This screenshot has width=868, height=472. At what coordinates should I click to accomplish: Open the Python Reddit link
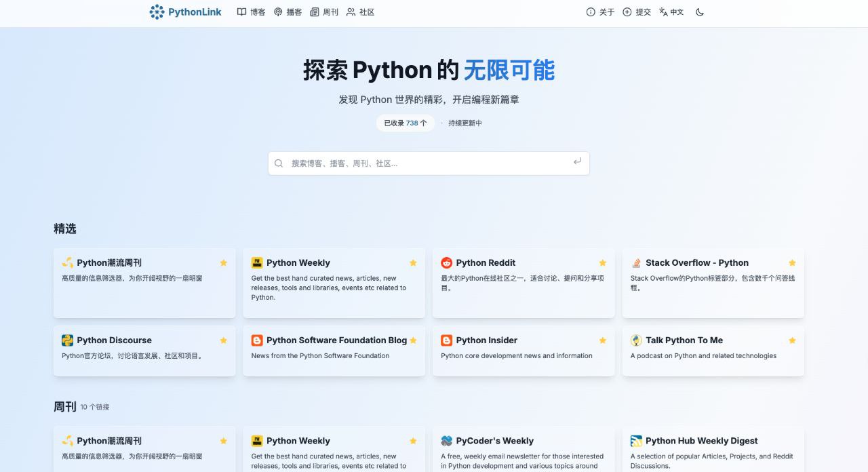pyautogui.click(x=486, y=262)
